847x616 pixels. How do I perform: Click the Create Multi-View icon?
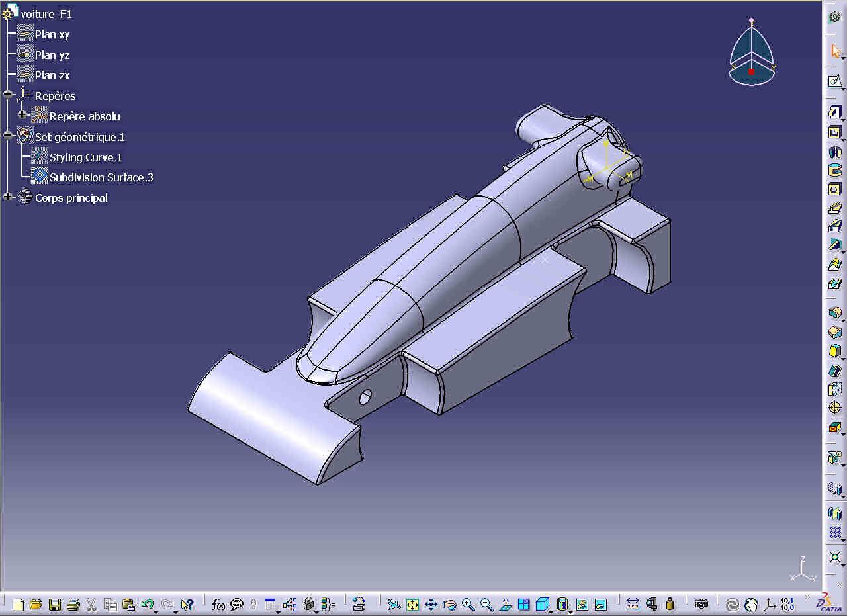524,604
